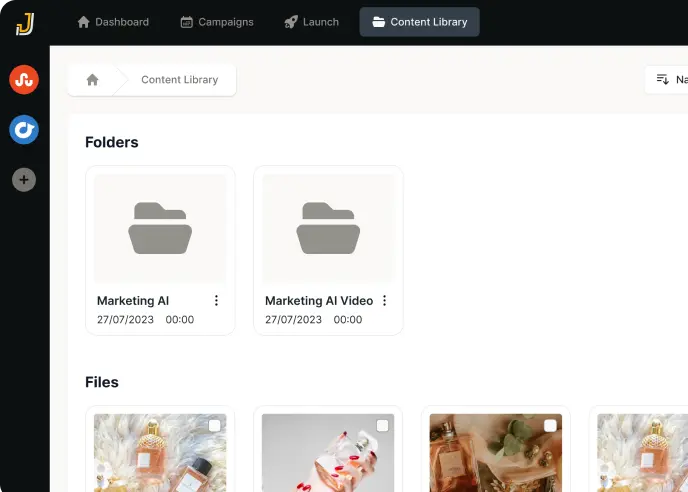Tick checkbox on first perfume file

tap(215, 426)
